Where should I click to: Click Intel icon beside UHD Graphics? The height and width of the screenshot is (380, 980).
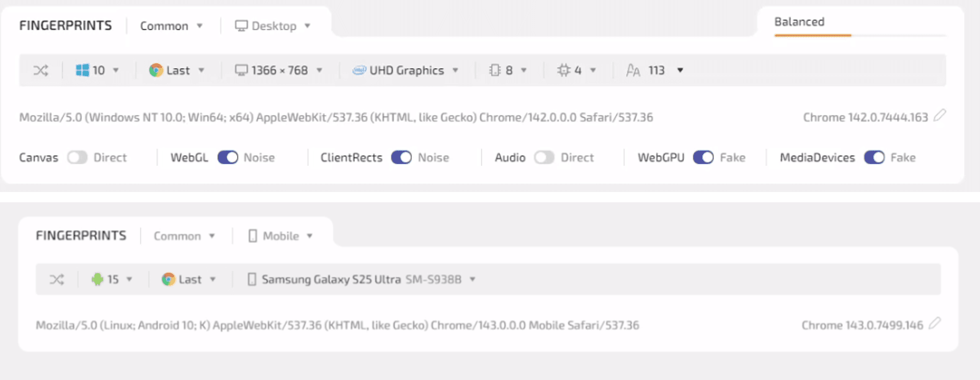tap(359, 70)
